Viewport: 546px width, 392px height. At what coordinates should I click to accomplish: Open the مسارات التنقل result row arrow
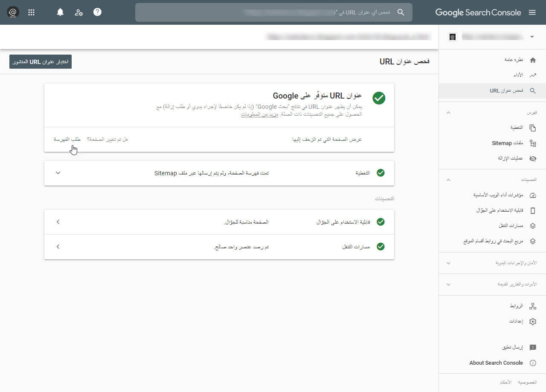click(58, 247)
